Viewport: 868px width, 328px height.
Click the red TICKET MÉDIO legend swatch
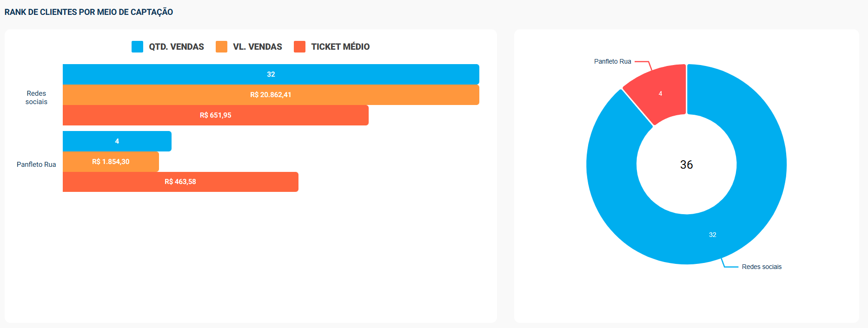(299, 46)
